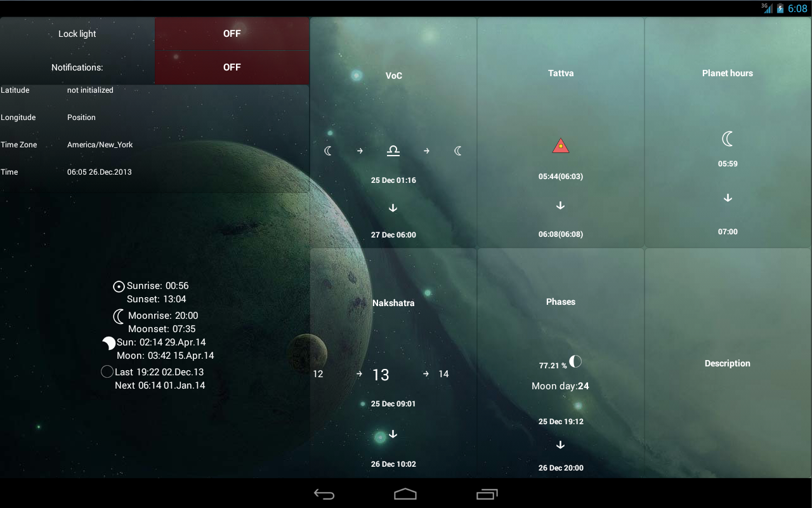Toggle the Lock light OFF switch

(232, 34)
